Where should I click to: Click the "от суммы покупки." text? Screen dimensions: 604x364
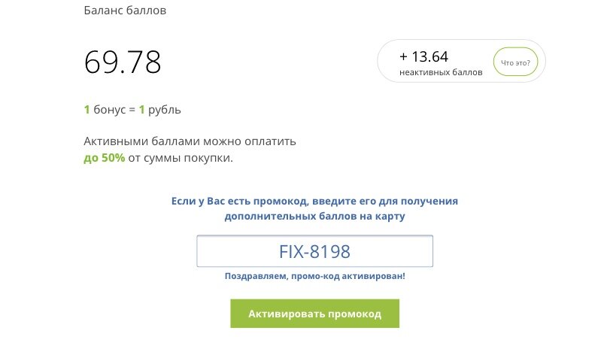(x=181, y=158)
